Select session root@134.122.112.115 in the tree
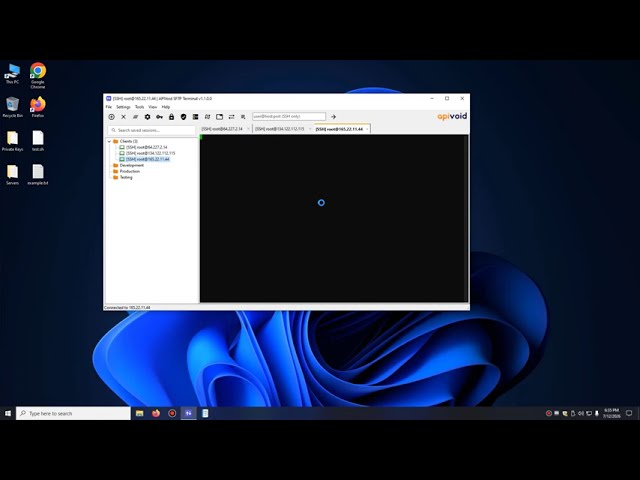 [151, 153]
